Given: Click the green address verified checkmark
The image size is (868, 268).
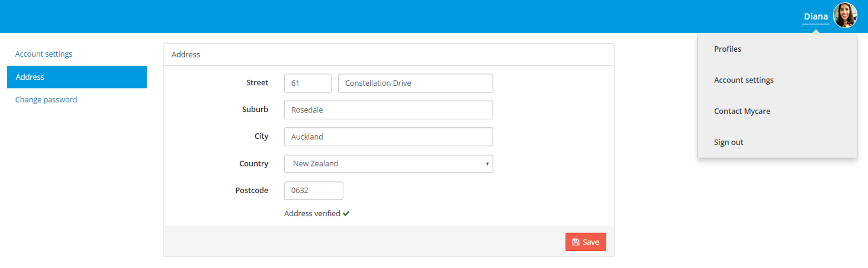Looking at the screenshot, I should pos(346,214).
